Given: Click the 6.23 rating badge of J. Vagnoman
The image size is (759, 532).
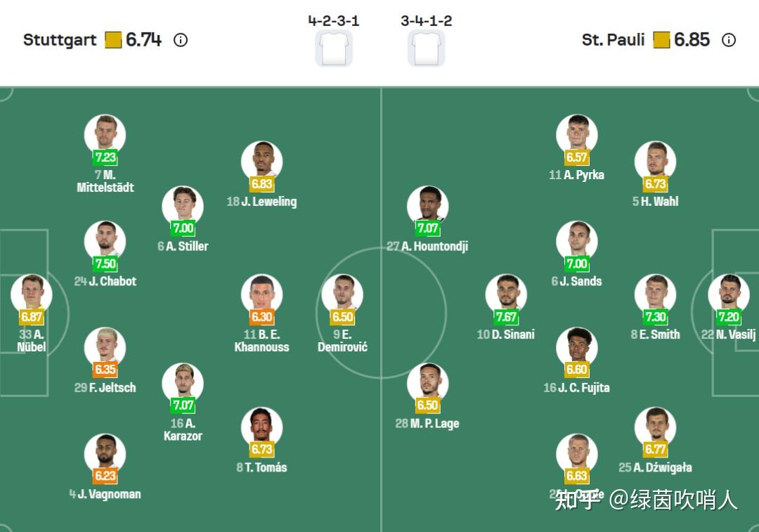Looking at the screenshot, I should point(105,476).
